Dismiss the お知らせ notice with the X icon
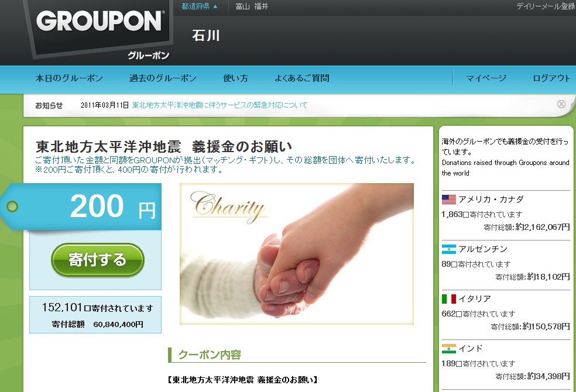The image size is (576, 392). point(561,104)
